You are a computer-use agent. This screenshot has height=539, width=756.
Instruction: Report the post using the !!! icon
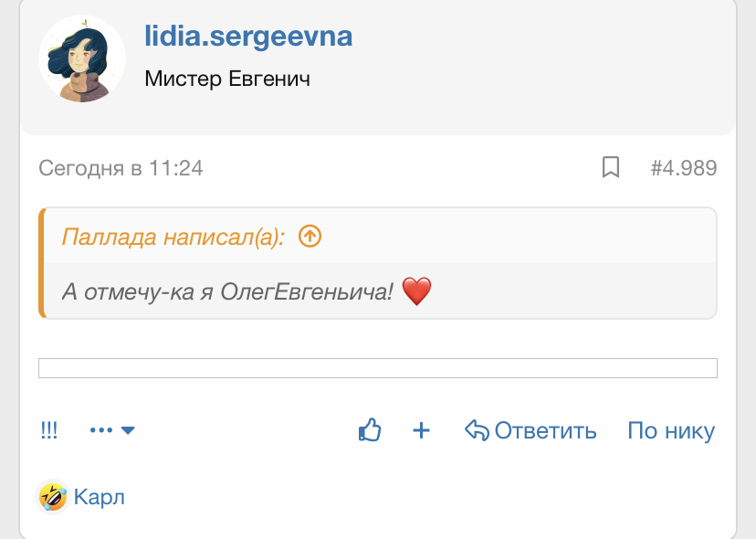49,430
